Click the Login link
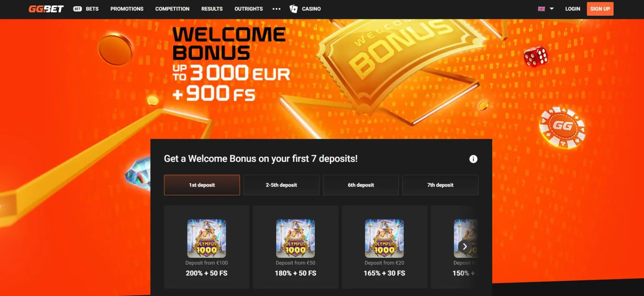 click(x=573, y=9)
